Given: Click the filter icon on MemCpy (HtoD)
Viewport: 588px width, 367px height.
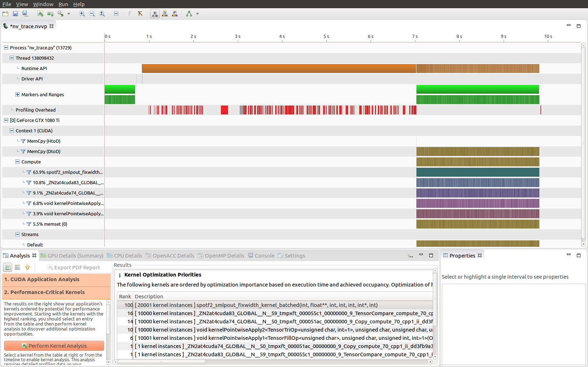Looking at the screenshot, I should [23, 141].
